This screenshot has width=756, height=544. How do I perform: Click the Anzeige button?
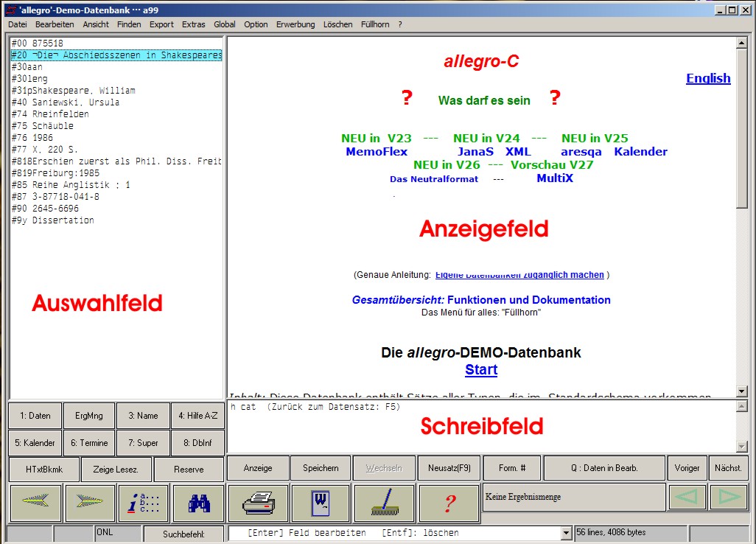pyautogui.click(x=258, y=468)
